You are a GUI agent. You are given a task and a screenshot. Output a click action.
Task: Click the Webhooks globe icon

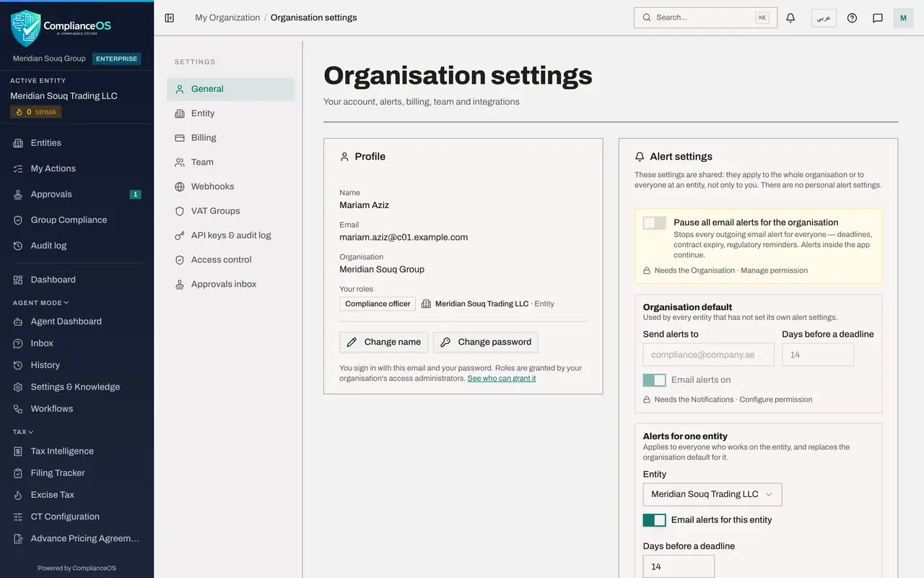180,186
